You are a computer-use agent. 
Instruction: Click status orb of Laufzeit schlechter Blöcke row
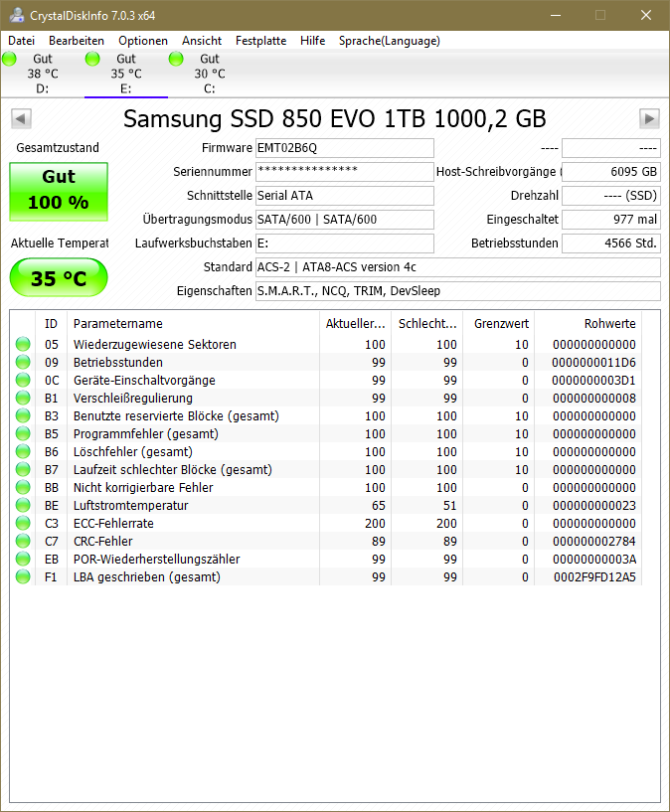[x=23, y=469]
